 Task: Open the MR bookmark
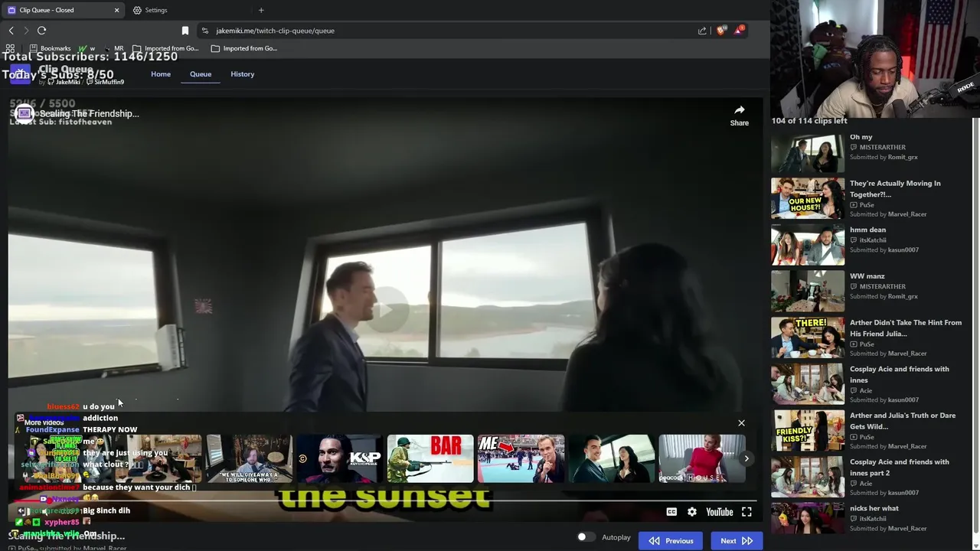(x=113, y=48)
